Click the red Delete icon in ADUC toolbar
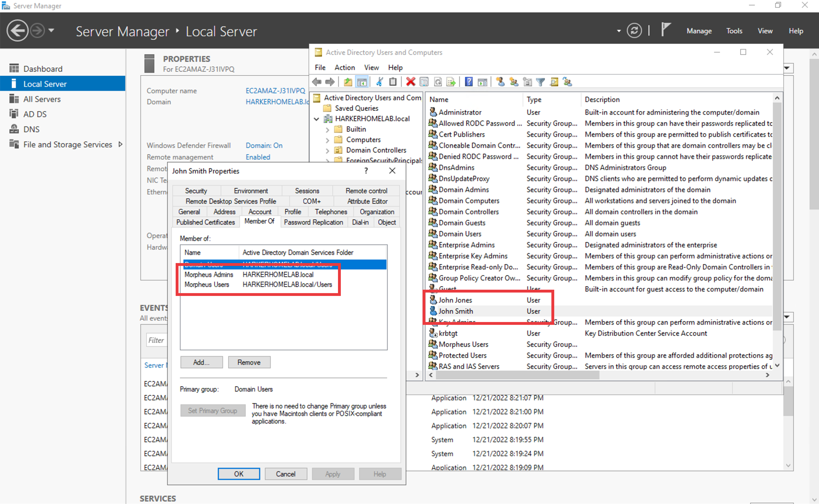 [410, 82]
